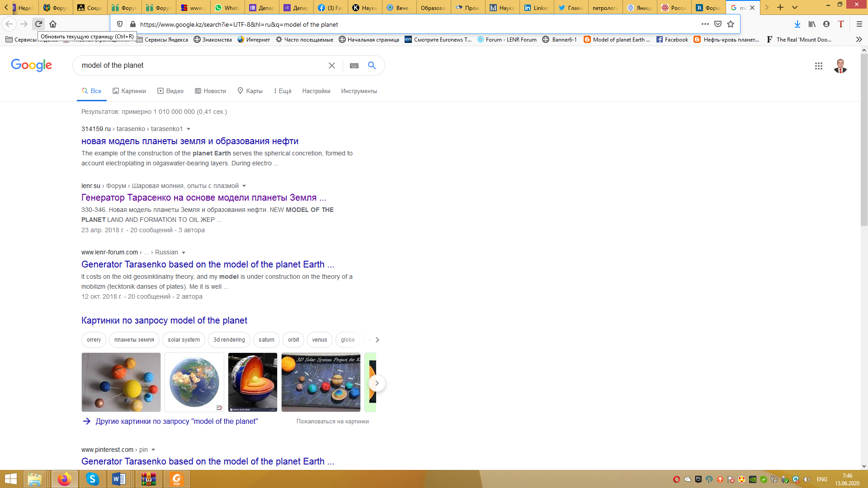Open the Firefox hamburger menu
This screenshot has width=868, height=488.
(x=859, y=24)
